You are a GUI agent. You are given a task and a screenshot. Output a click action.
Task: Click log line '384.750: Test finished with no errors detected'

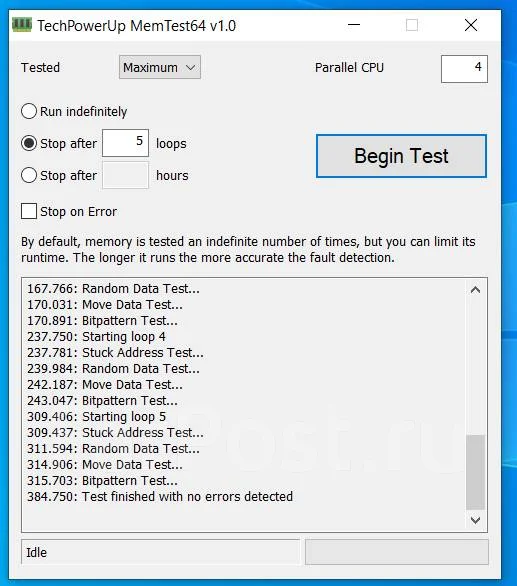pos(160,497)
